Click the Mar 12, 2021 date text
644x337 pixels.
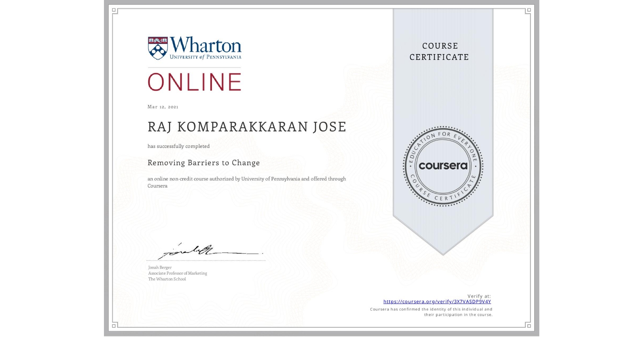pos(162,107)
